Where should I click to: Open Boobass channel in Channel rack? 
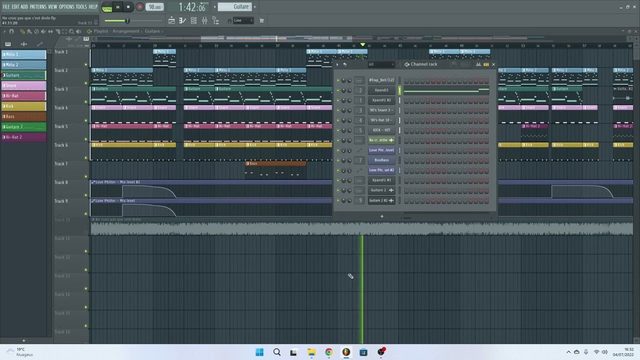click(382, 160)
